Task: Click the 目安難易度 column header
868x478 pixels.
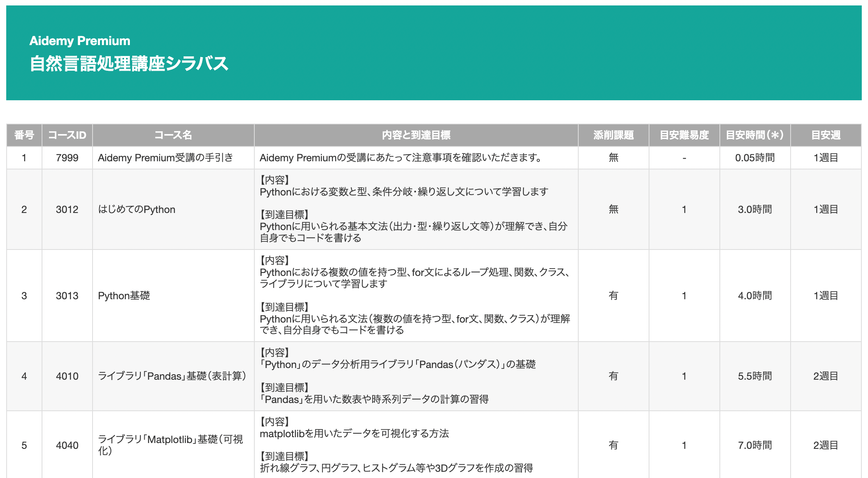Action: [684, 135]
